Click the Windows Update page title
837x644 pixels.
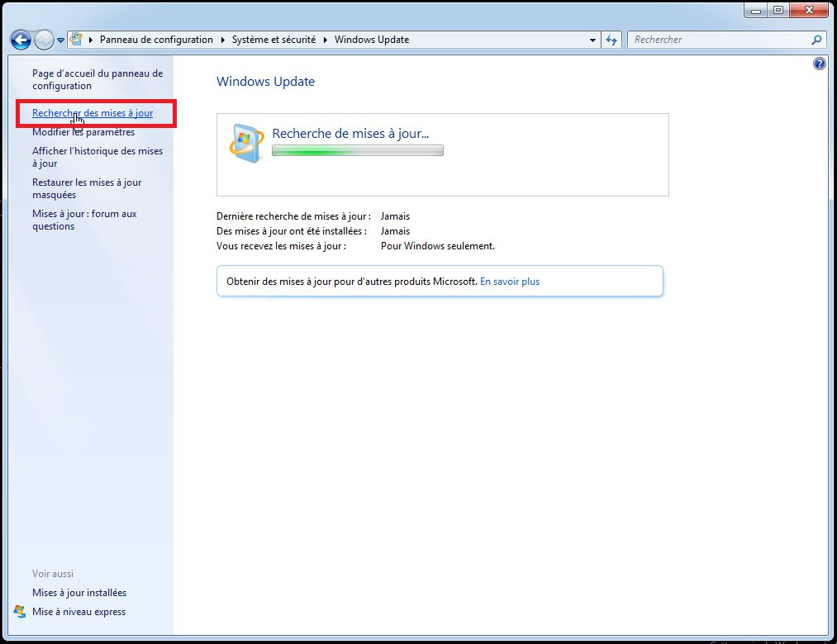tap(265, 82)
